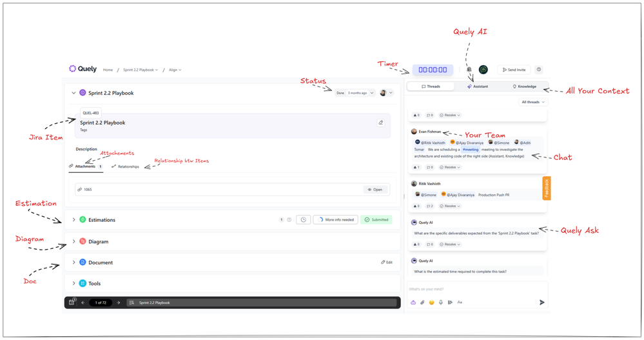Open the orange Feedback side tab
Screen dimensions: 644x340
coord(546,188)
